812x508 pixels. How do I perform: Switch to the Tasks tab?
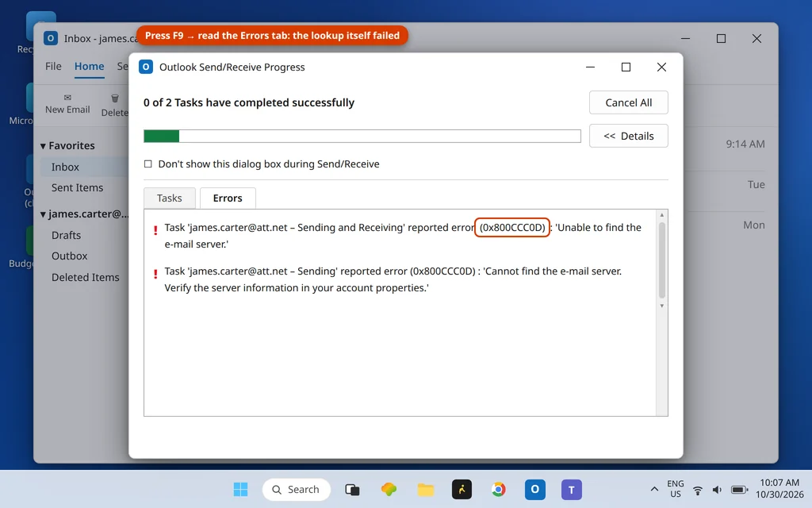[170, 198]
